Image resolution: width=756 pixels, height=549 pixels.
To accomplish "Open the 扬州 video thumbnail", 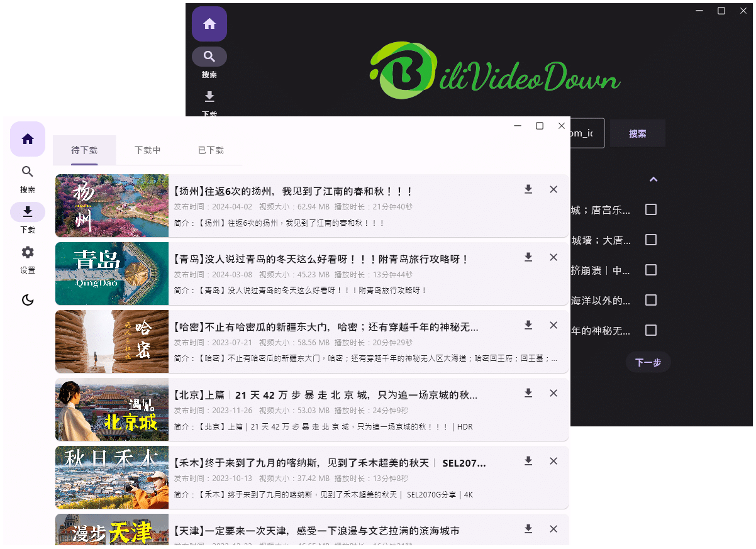I will click(111, 206).
